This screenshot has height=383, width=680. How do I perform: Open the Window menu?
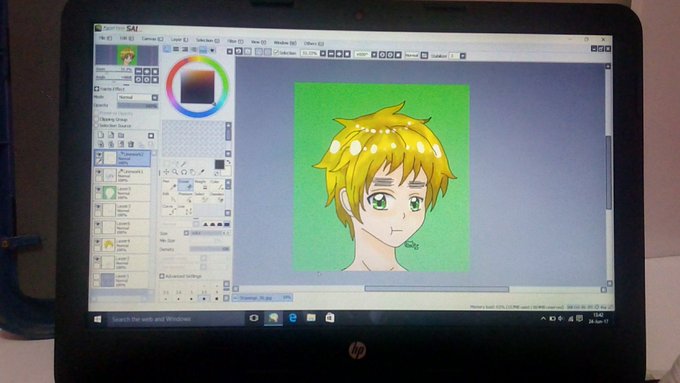tap(284, 43)
